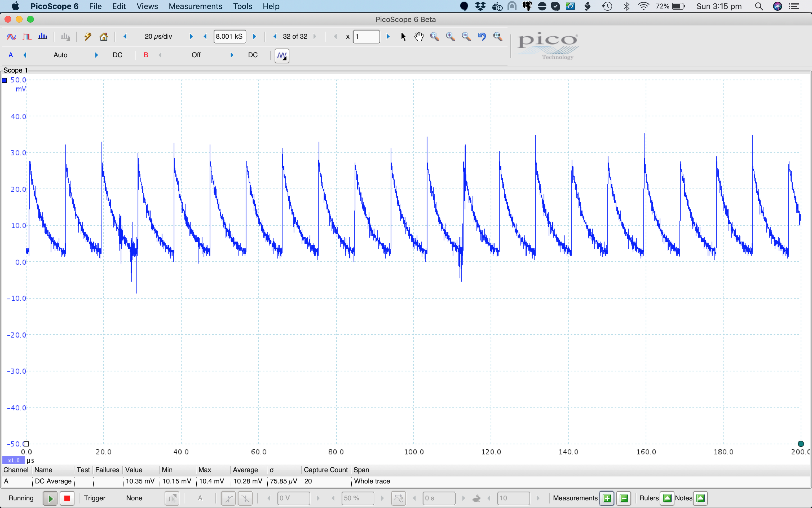Image resolution: width=812 pixels, height=508 pixels.
Task: Select the DC Average measurement row
Action: [406, 481]
